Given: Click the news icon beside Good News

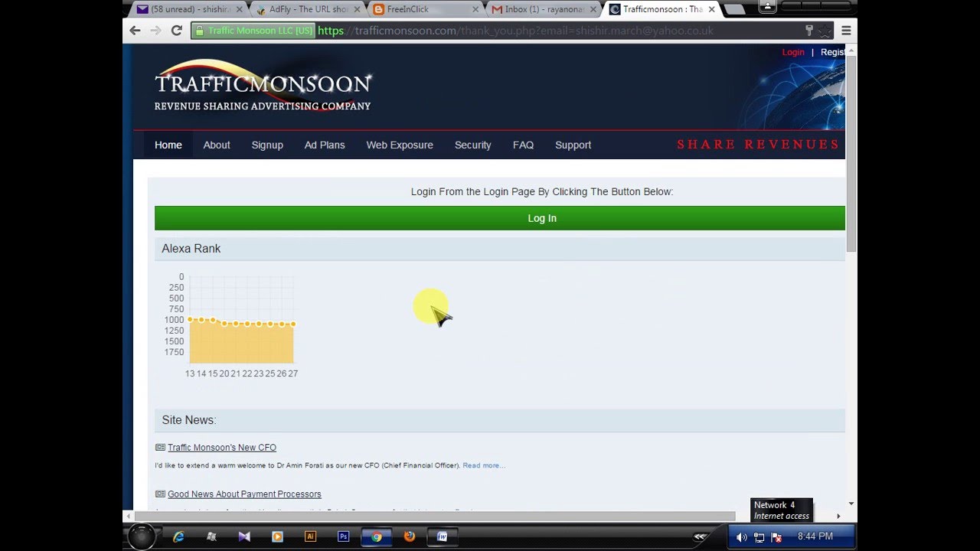Looking at the screenshot, I should pos(160,494).
